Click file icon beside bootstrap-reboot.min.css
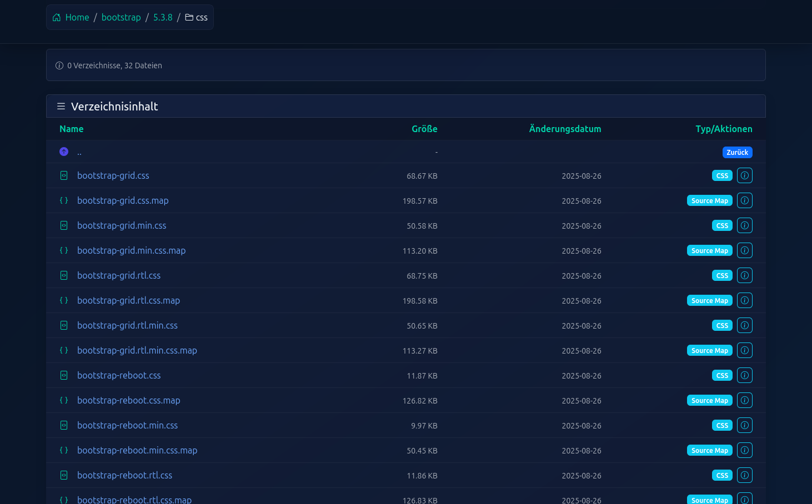The image size is (812, 504). (x=64, y=425)
